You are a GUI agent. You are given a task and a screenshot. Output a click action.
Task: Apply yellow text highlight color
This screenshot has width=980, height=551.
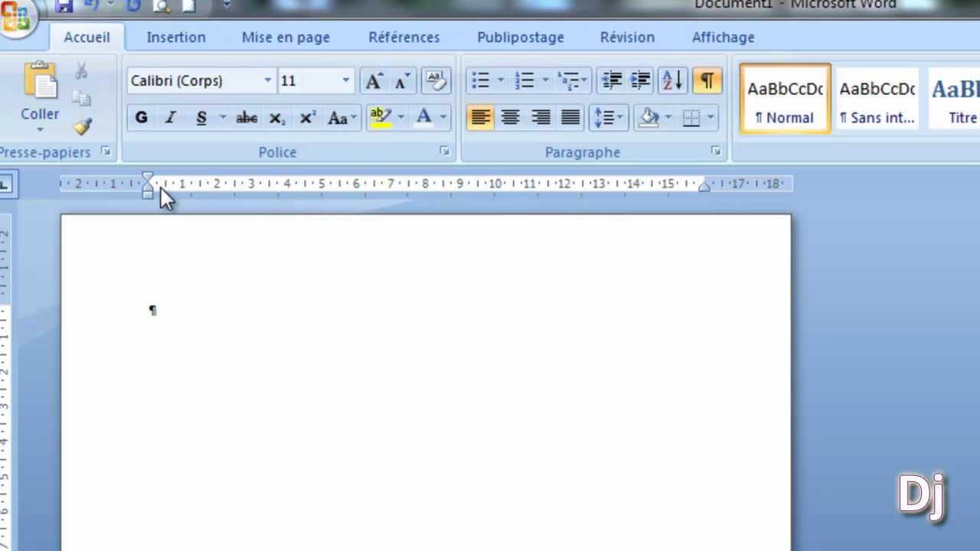point(381,118)
